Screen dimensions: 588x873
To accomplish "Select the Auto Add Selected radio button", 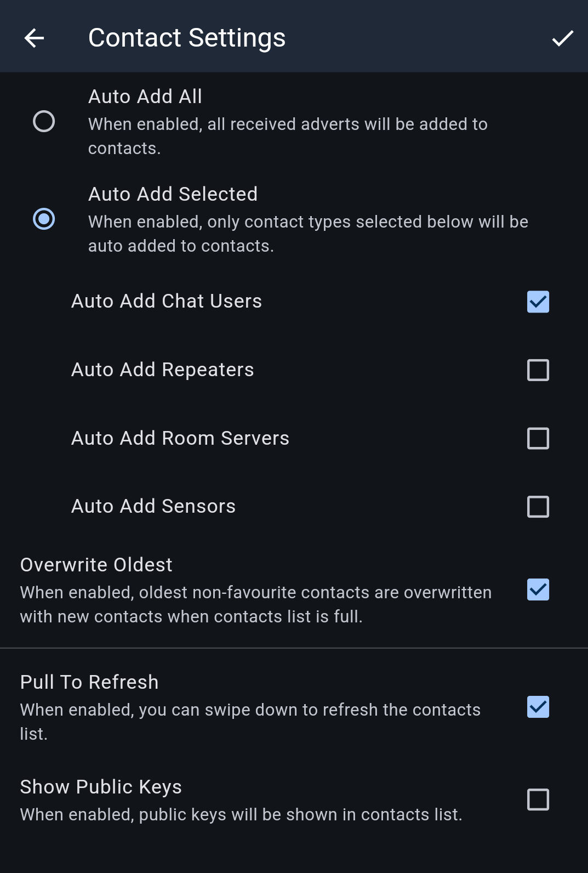I will (x=44, y=219).
